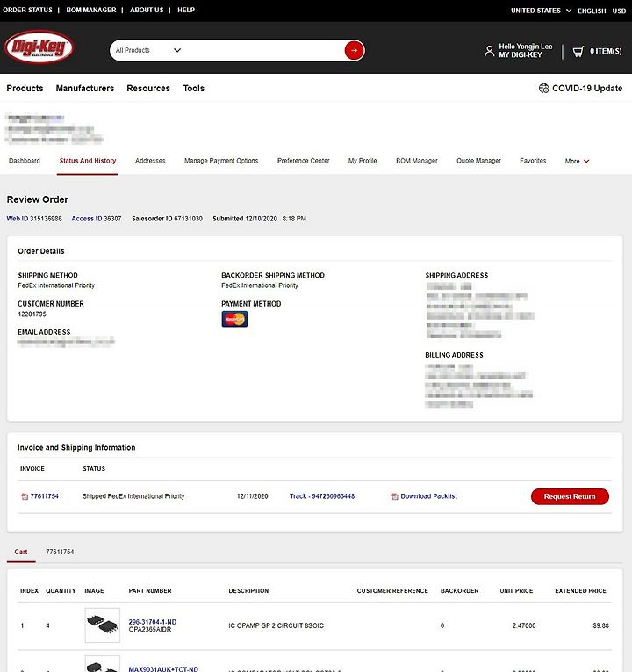Click the Submitted 12/10/2020 timestamp

coord(260,219)
